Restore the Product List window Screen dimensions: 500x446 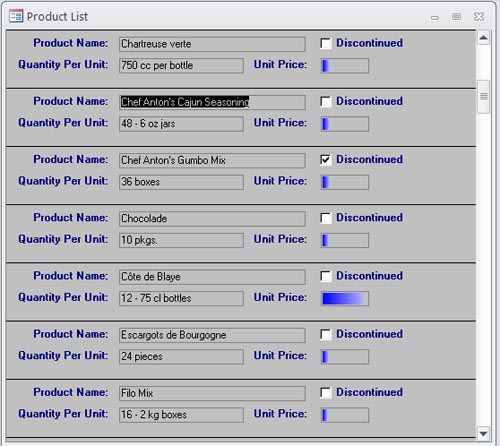coord(456,17)
